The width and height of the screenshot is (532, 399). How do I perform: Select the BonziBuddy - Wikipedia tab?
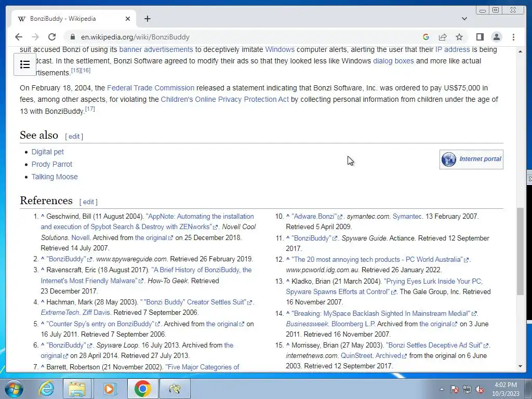73,19
